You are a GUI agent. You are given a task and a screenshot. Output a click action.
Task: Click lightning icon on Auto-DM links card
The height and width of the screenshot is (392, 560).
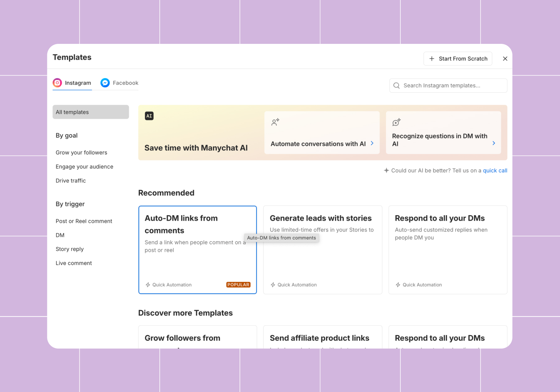[148, 285]
